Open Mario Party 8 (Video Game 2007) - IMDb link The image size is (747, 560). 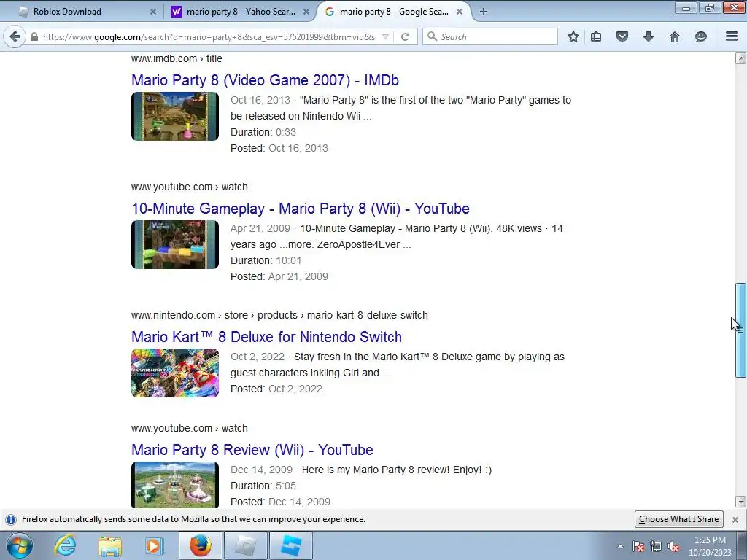pos(265,80)
